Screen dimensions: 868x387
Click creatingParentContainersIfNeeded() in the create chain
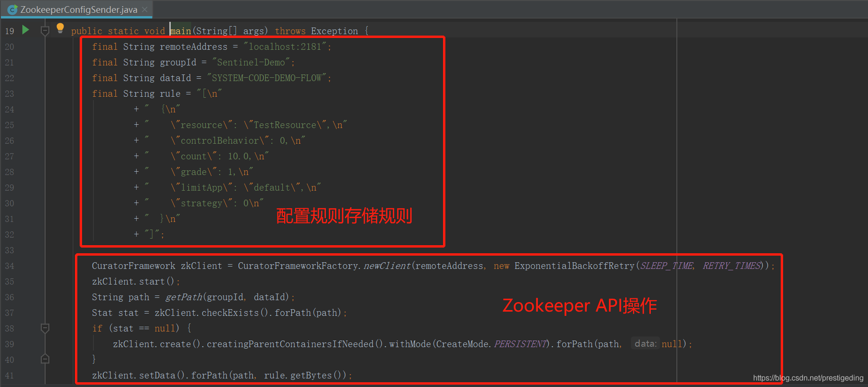point(295,344)
